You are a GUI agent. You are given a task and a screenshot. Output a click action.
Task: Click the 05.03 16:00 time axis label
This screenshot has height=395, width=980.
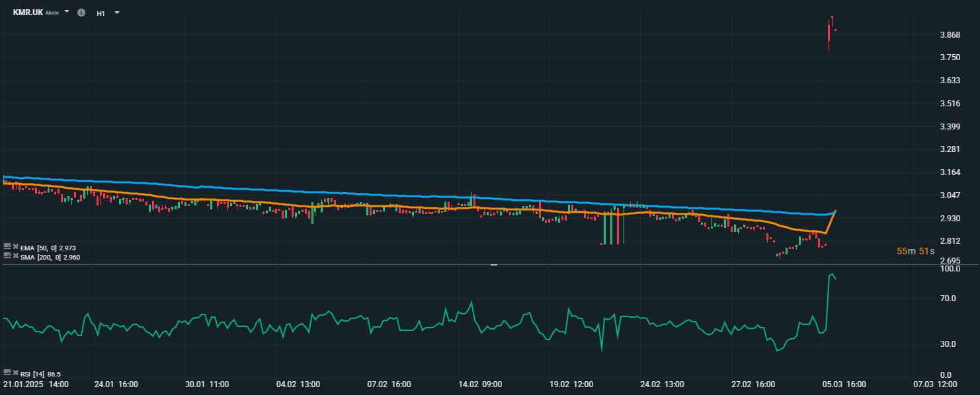tap(844, 384)
